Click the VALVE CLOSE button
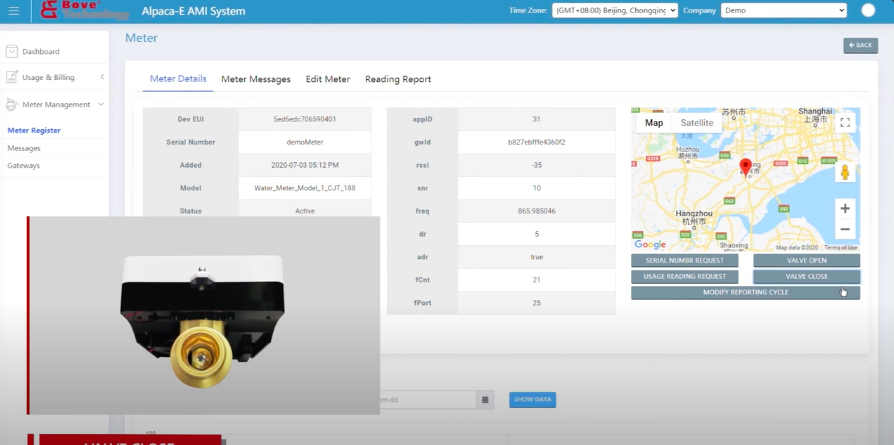Image resolution: width=894 pixels, height=445 pixels. point(806,277)
